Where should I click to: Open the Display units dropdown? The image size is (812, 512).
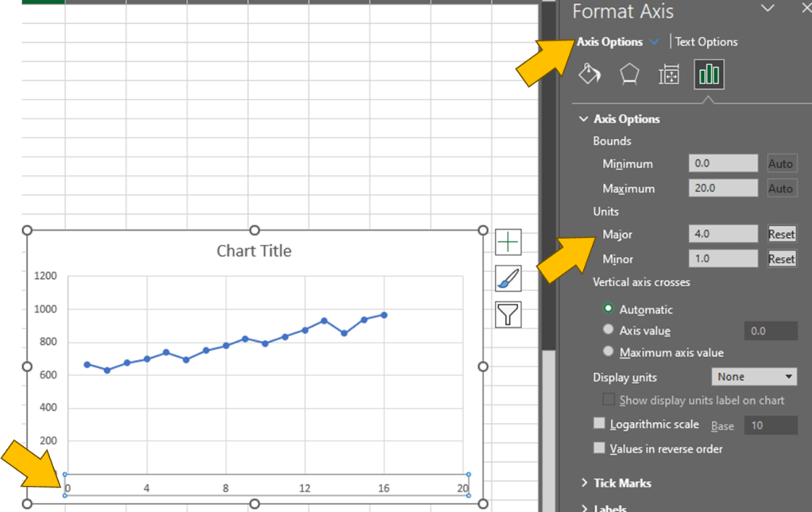753,377
